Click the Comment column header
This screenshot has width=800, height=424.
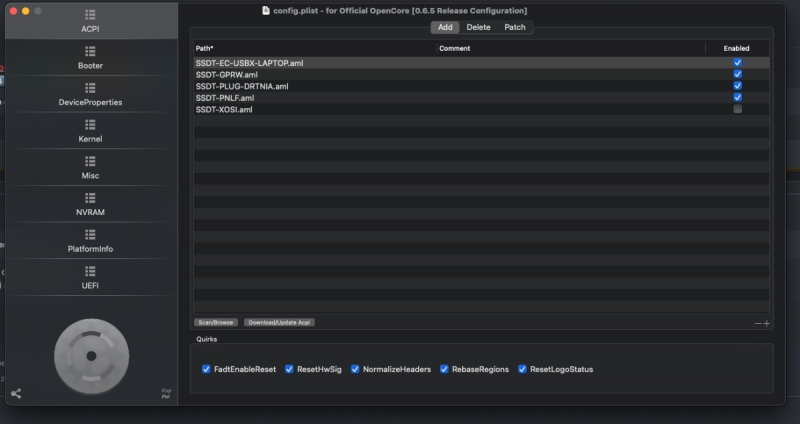[x=571, y=48]
